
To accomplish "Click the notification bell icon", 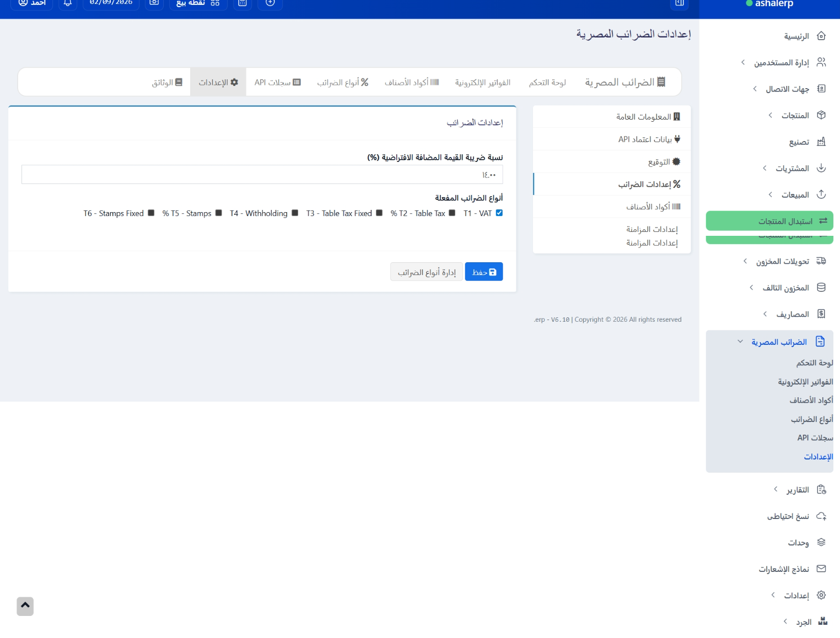I will click(68, 3).
